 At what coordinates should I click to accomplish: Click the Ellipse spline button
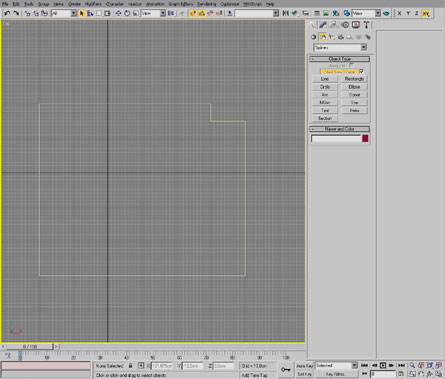pyautogui.click(x=354, y=87)
